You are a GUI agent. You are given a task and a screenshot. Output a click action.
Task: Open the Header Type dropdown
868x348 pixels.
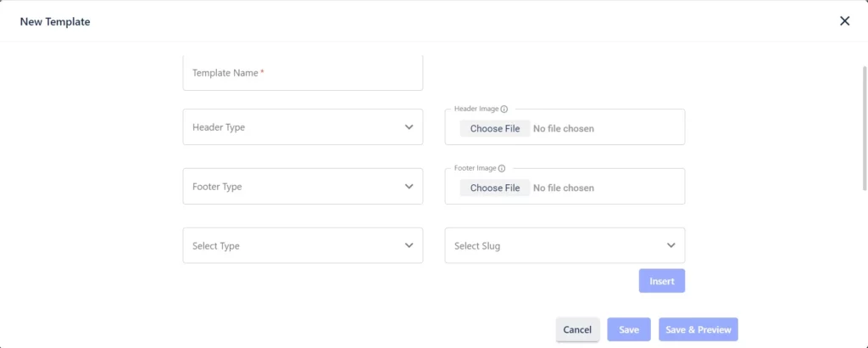[303, 127]
